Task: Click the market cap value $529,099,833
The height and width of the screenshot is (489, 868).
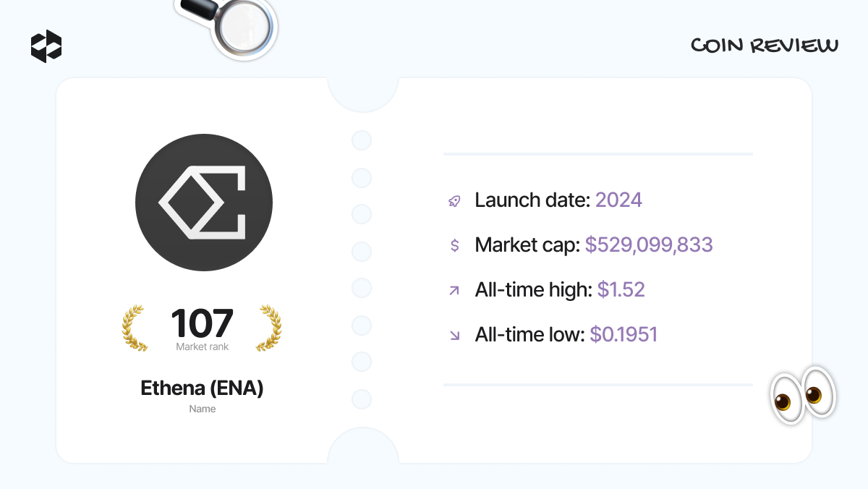Action: tap(649, 245)
